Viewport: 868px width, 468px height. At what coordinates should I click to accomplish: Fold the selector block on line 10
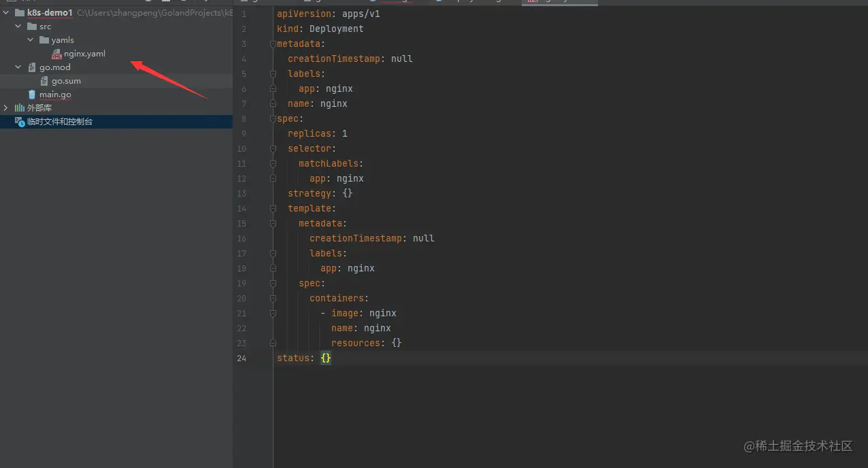273,149
